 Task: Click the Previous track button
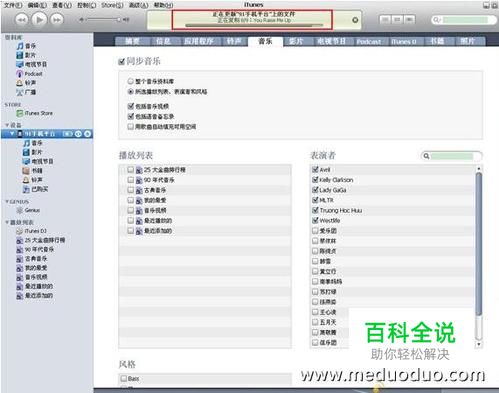coord(22,20)
